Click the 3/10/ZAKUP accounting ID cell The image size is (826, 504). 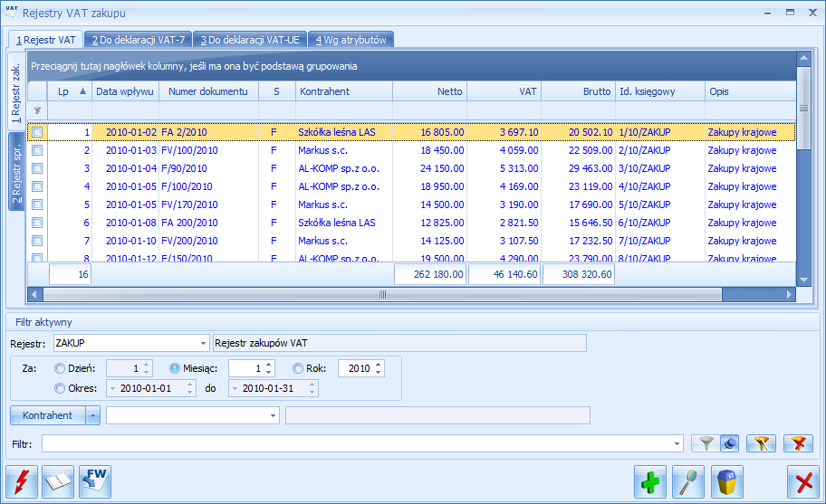click(x=660, y=168)
